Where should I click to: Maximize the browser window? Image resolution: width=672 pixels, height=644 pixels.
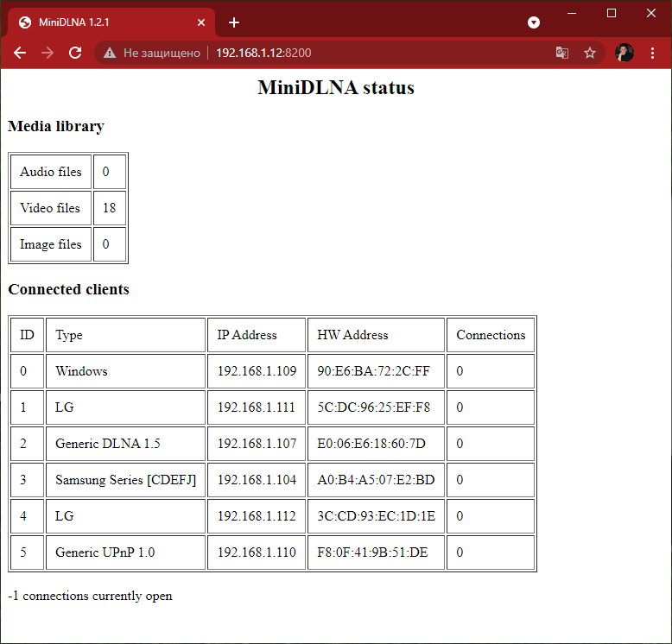[x=612, y=13]
